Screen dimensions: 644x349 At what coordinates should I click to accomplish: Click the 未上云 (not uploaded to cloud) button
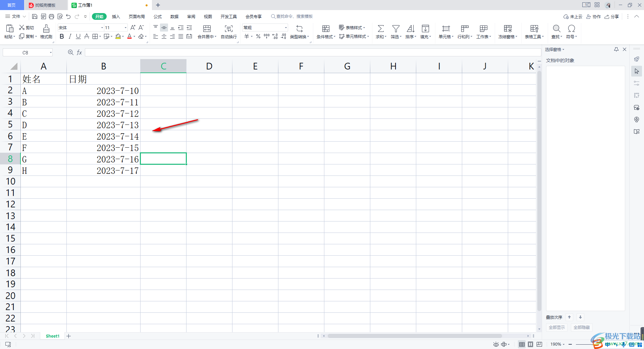coord(573,16)
